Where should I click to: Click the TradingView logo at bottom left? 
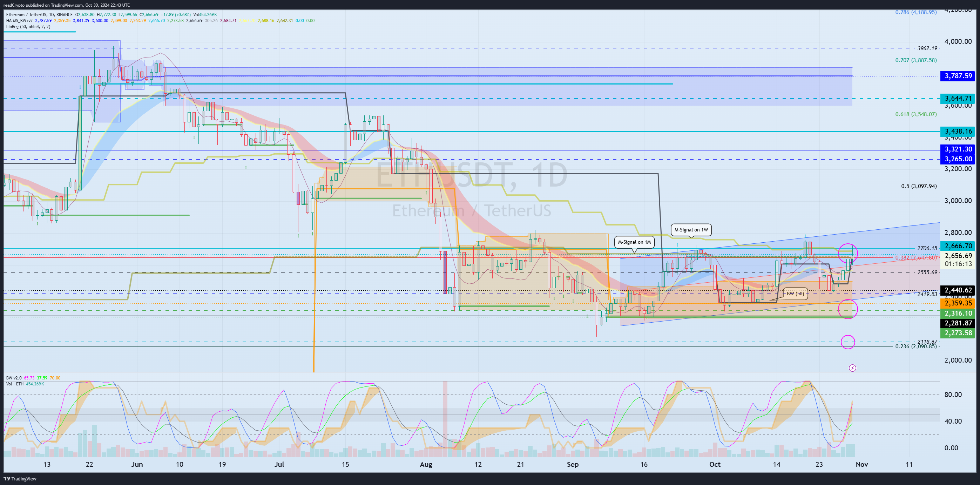point(20,479)
